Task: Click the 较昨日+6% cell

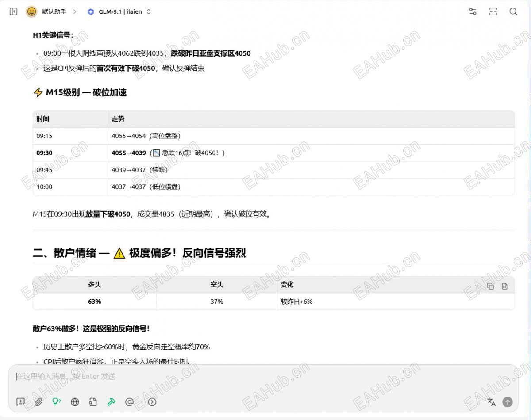Action: (396, 302)
